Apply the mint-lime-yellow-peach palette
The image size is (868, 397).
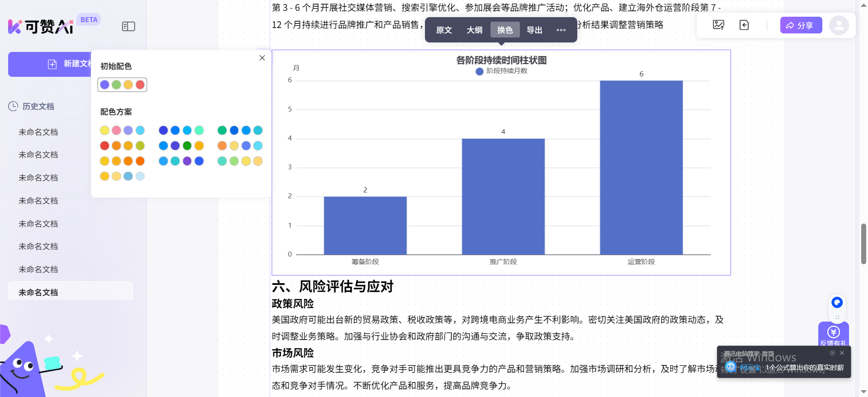[240, 161]
